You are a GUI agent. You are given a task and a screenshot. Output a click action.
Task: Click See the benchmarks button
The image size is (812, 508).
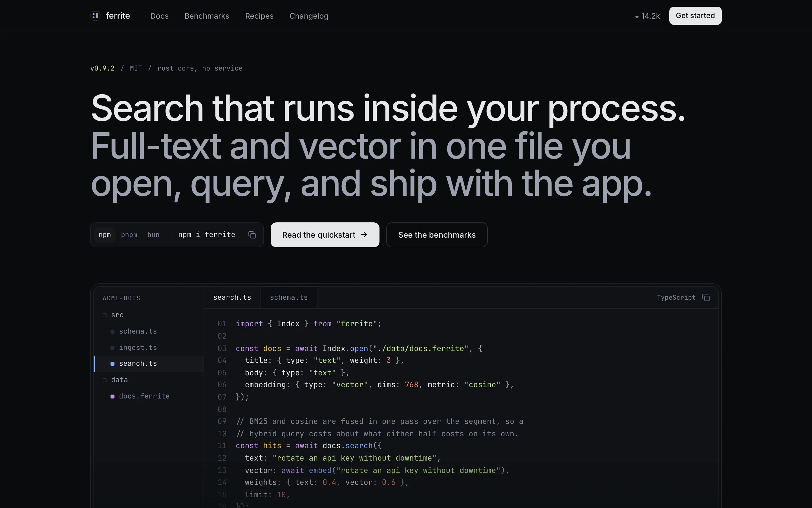pyautogui.click(x=437, y=235)
